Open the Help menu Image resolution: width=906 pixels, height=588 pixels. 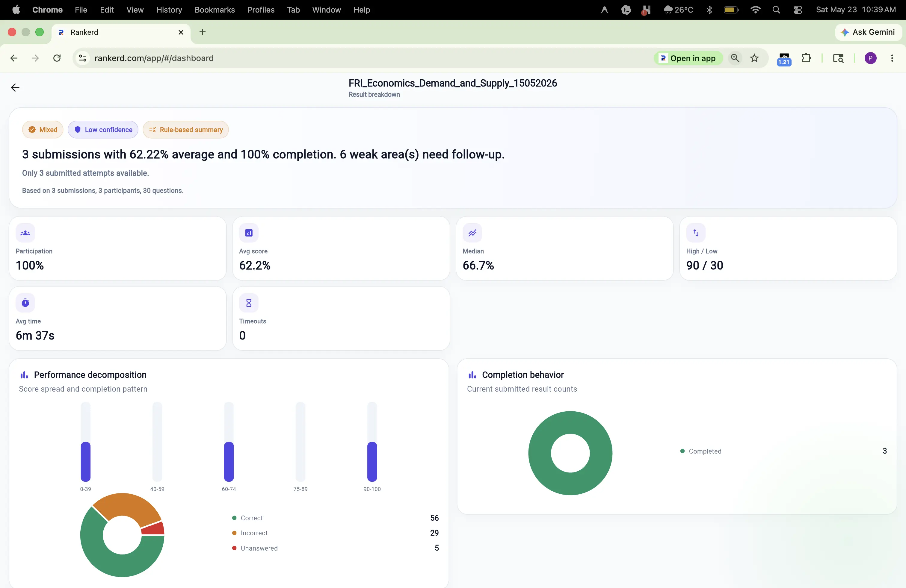(362, 10)
